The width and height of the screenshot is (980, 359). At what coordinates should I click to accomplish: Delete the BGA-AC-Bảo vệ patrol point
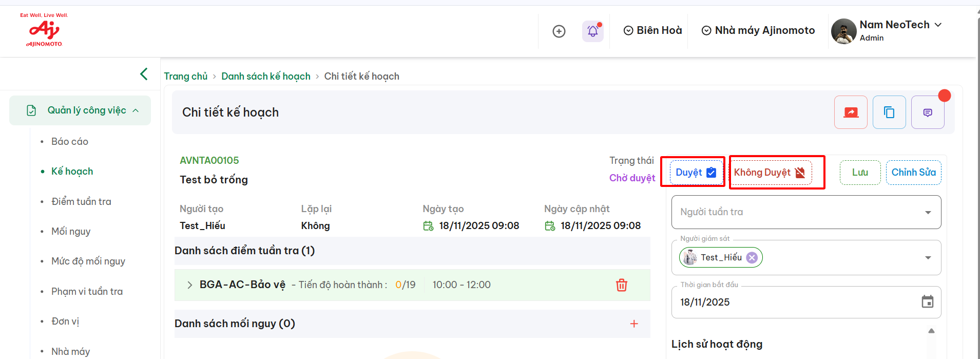pyautogui.click(x=621, y=285)
